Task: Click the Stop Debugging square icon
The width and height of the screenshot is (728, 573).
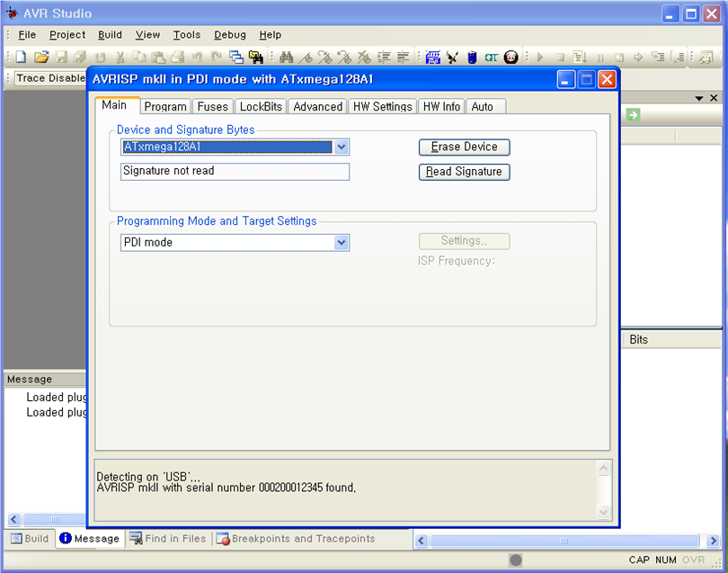Action: click(x=560, y=58)
